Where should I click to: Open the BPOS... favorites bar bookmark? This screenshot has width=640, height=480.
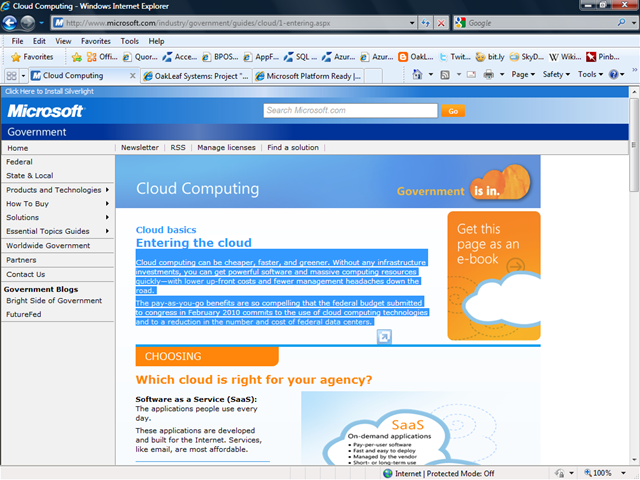pos(220,57)
